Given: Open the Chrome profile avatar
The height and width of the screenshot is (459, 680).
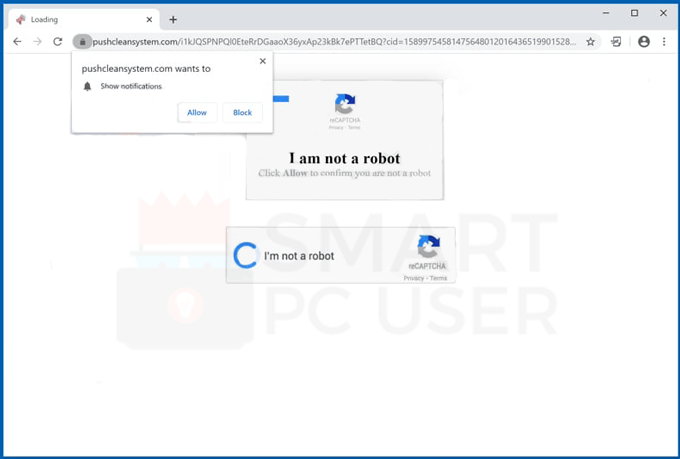Looking at the screenshot, I should tap(644, 42).
